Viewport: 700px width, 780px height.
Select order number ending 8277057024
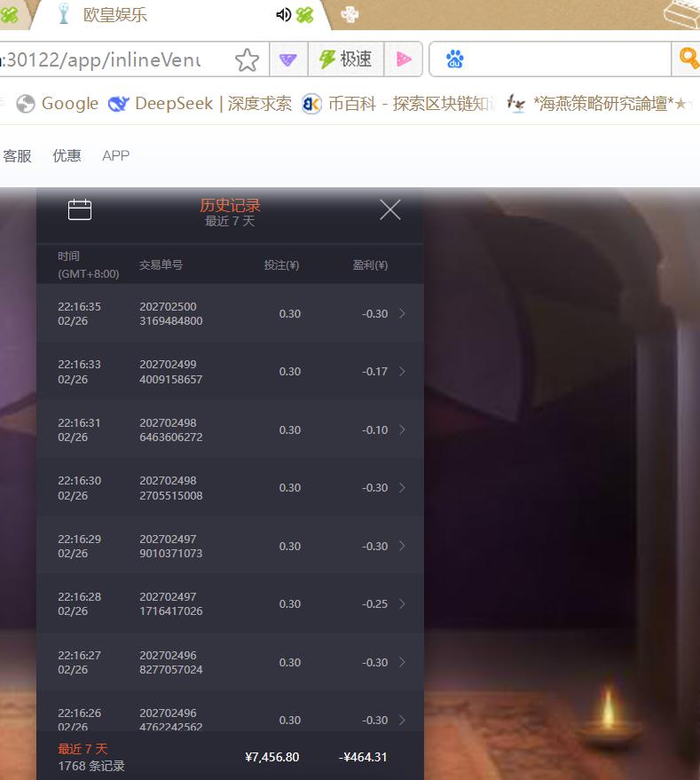point(170,662)
